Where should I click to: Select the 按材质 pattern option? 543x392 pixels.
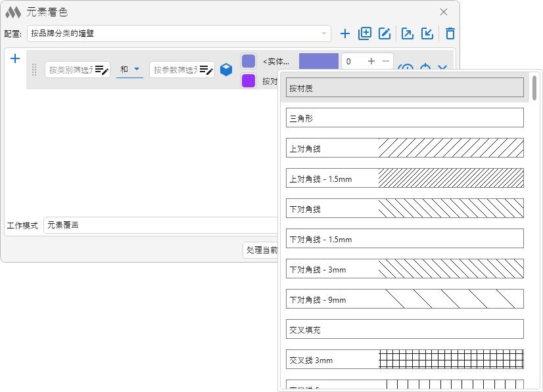(404, 87)
